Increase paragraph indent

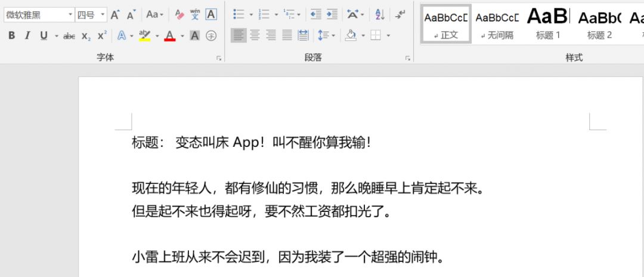click(x=332, y=14)
